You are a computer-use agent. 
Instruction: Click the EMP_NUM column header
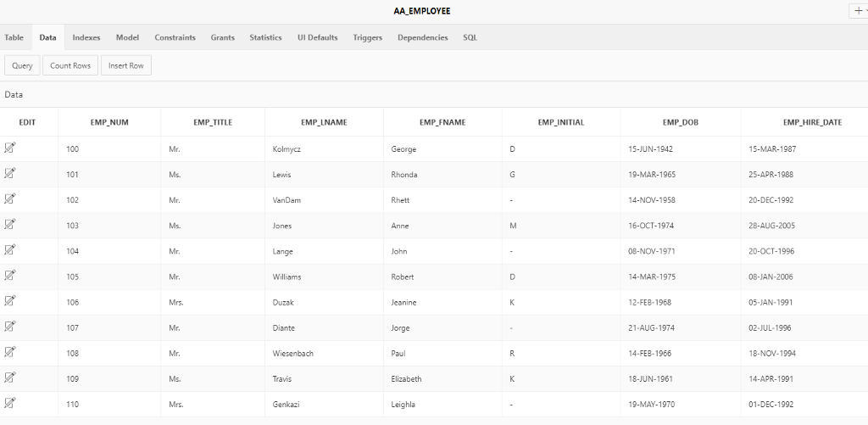pyautogui.click(x=109, y=122)
